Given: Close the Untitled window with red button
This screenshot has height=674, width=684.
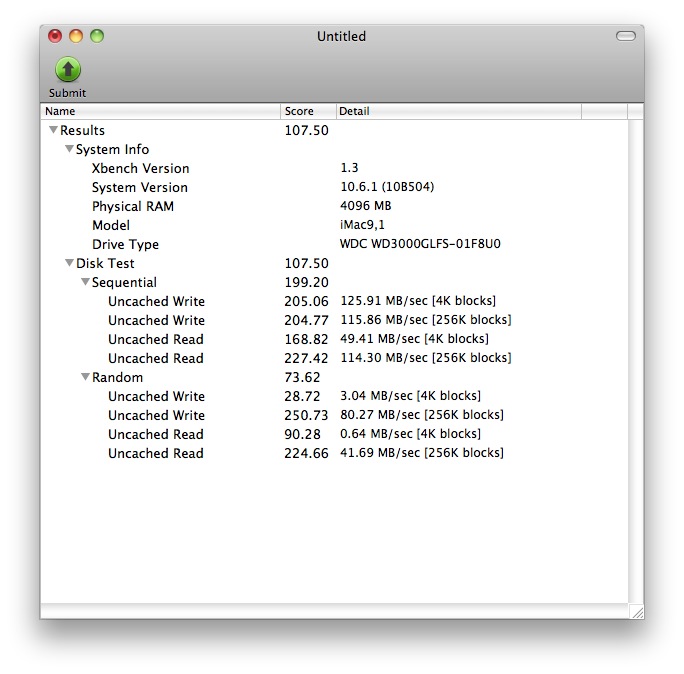Looking at the screenshot, I should click(x=55, y=36).
